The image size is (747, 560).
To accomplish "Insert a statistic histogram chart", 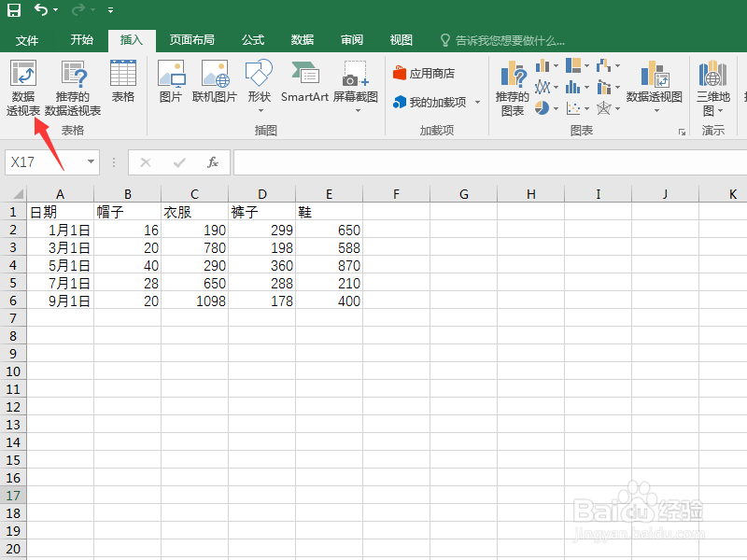I will [577, 87].
